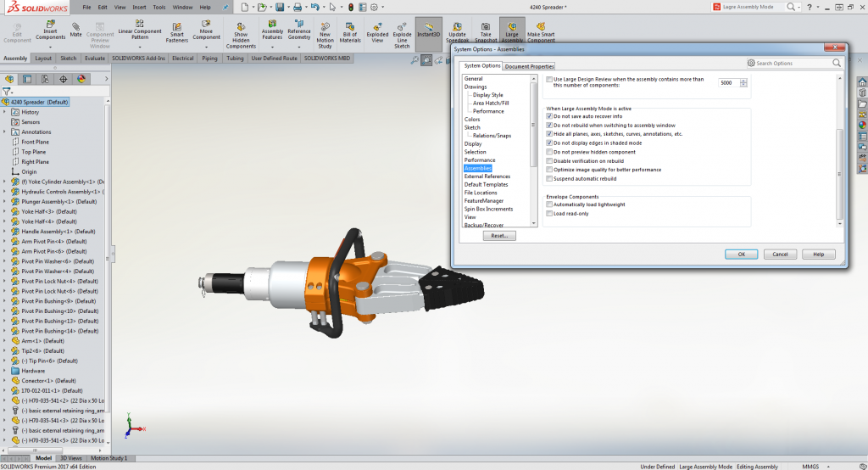Open Linear Component Pattern tool

[140, 31]
